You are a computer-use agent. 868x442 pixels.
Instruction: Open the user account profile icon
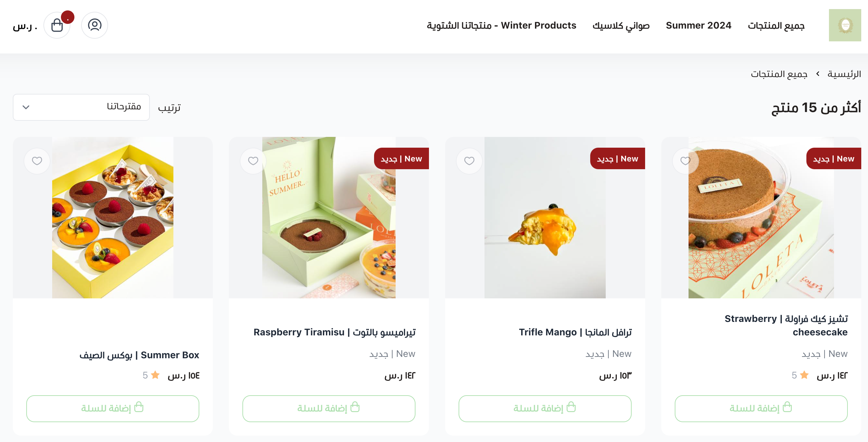coord(95,25)
